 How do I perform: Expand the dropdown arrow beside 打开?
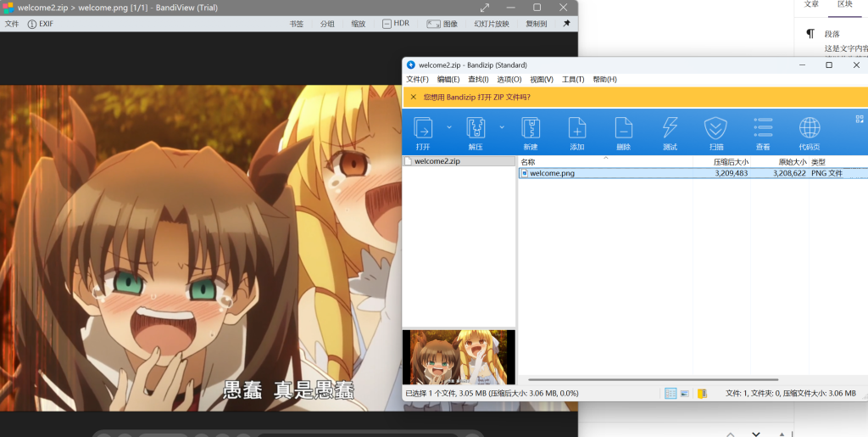click(x=449, y=127)
